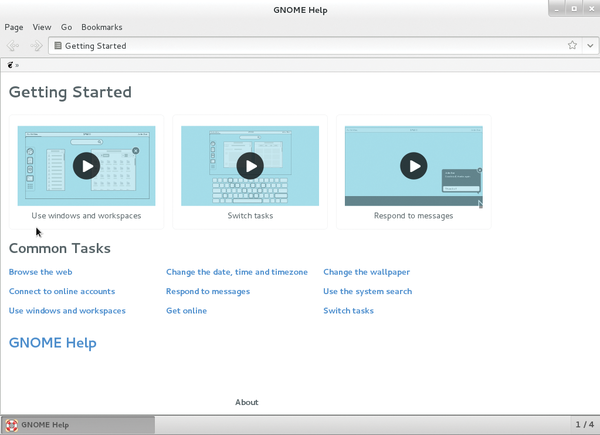Open Connect to online accounts link
Screen dimensions: 600x435
62,292
